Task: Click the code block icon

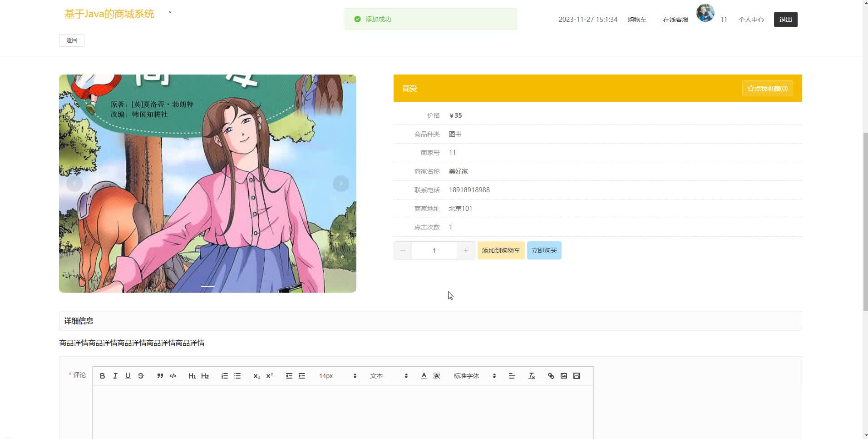Action: pos(173,376)
